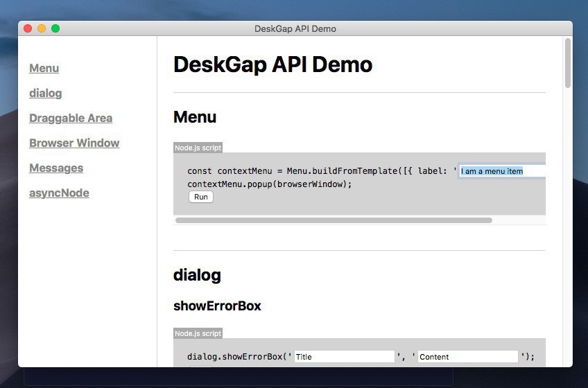Click the Node.js script label above the dialog code
The image size is (588, 388).
(x=198, y=333)
